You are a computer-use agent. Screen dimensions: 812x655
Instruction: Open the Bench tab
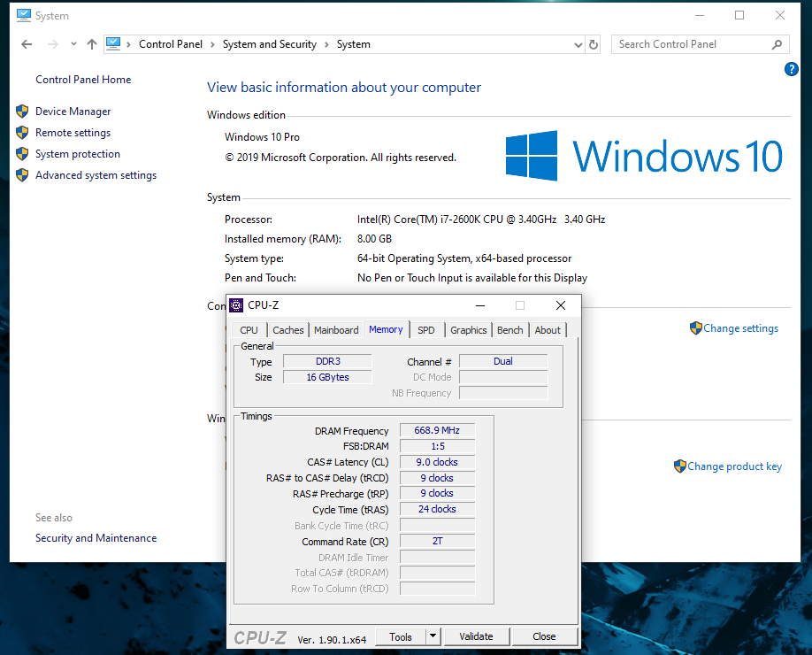coord(510,330)
